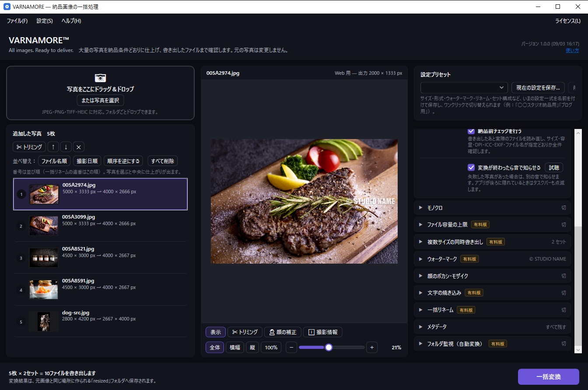Open the ライセンス(L) menu
Viewport: 588px width, 390px height.
[568, 21]
